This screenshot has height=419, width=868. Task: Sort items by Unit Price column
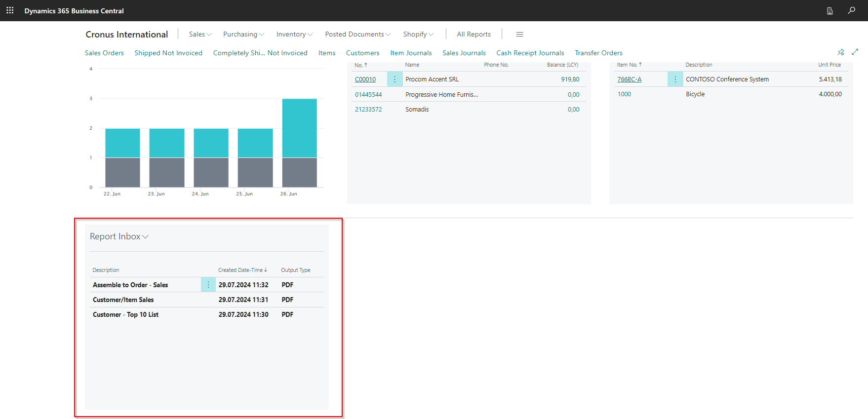(x=829, y=65)
